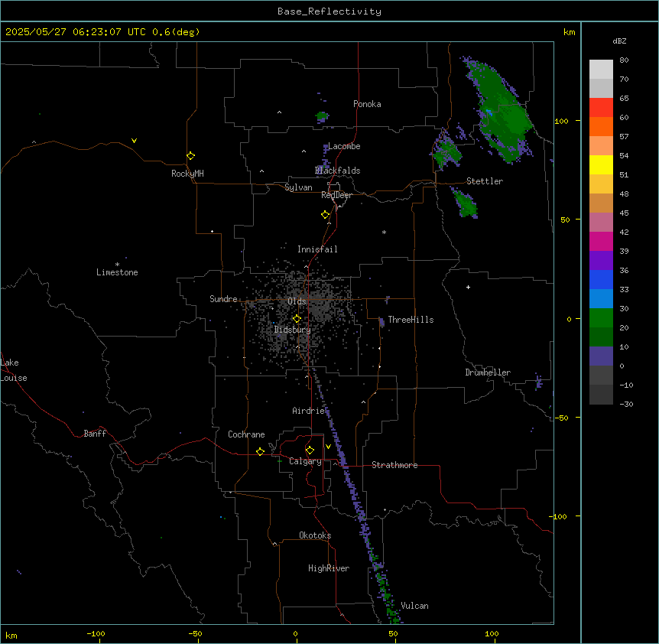Pick the magenta swatch in the dBZ scale
659x644 pixels.
[601, 241]
